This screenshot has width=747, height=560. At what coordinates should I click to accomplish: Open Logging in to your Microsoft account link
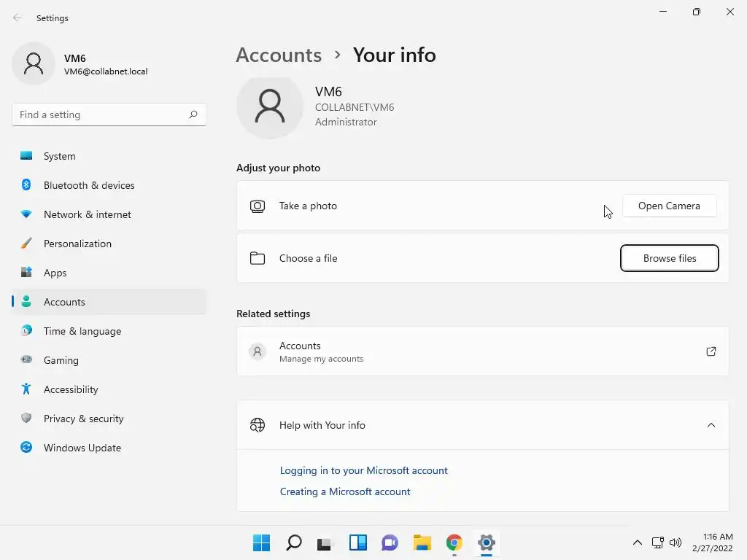[x=364, y=470]
